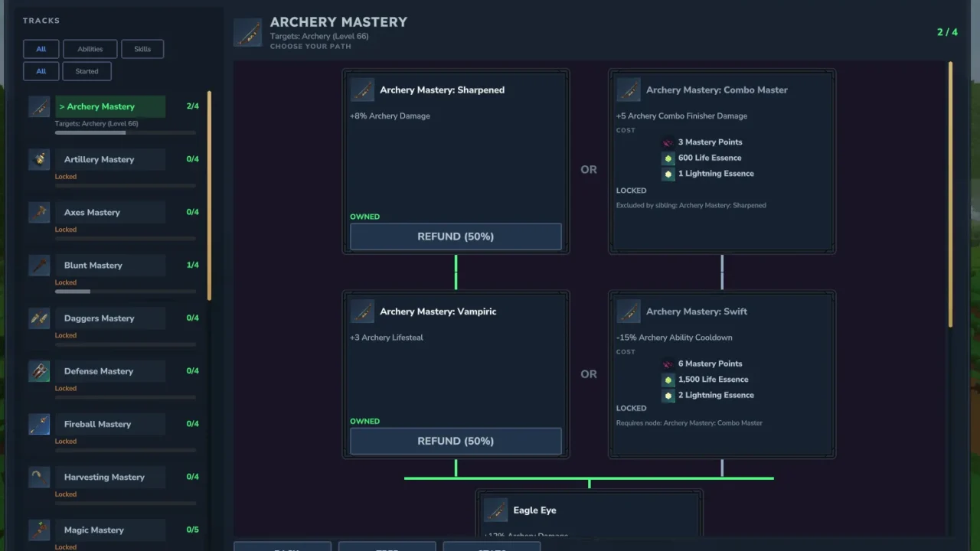This screenshot has height=551, width=980.
Task: Click the Eagle Eye node bow icon
Action: (x=495, y=510)
